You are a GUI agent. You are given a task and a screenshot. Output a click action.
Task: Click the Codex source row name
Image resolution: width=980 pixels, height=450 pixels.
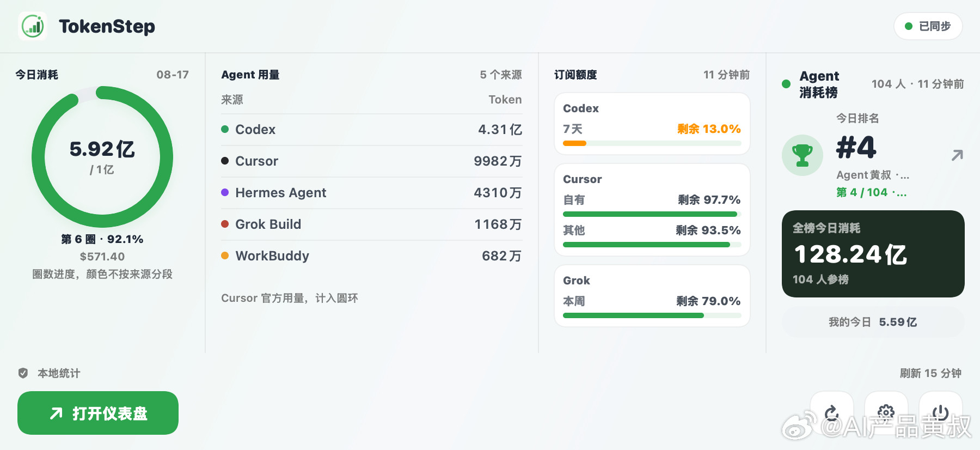[x=255, y=129]
